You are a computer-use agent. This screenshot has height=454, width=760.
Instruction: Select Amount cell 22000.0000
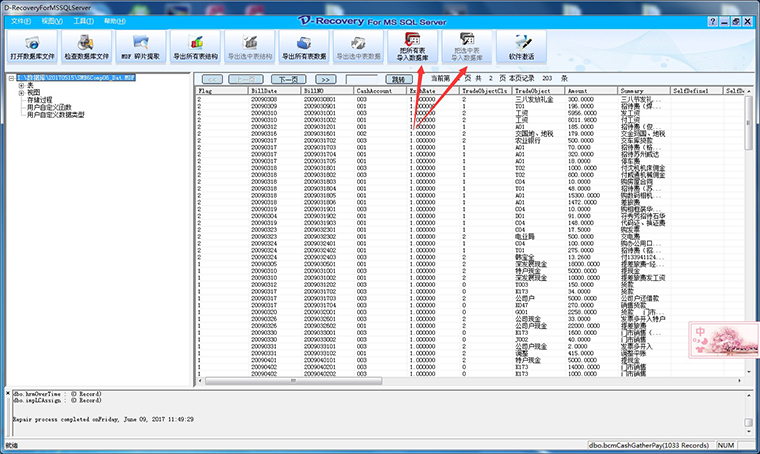pyautogui.click(x=584, y=326)
